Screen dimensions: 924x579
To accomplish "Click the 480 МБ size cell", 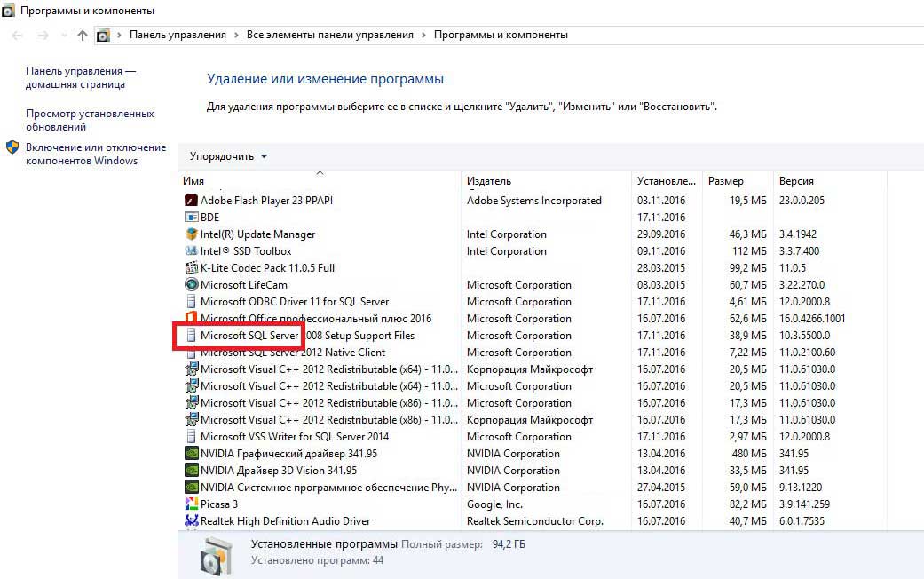I will point(749,454).
